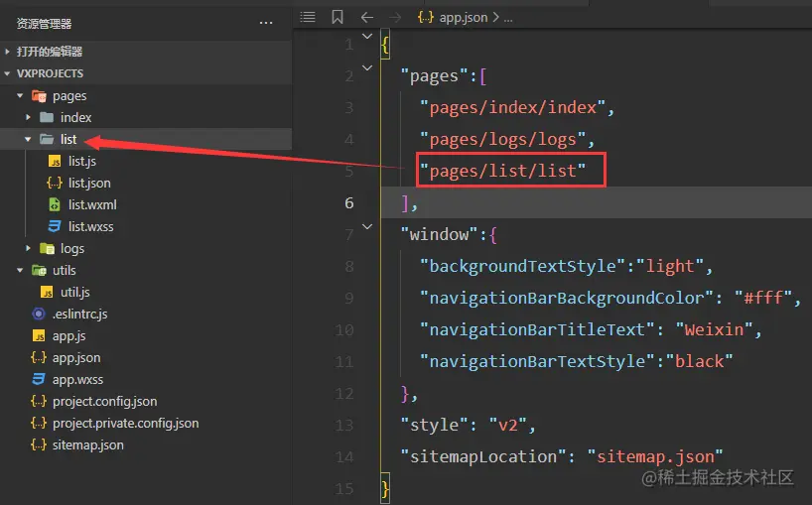Open list.js in the file tree
This screenshot has width=812, height=505.
[82, 162]
